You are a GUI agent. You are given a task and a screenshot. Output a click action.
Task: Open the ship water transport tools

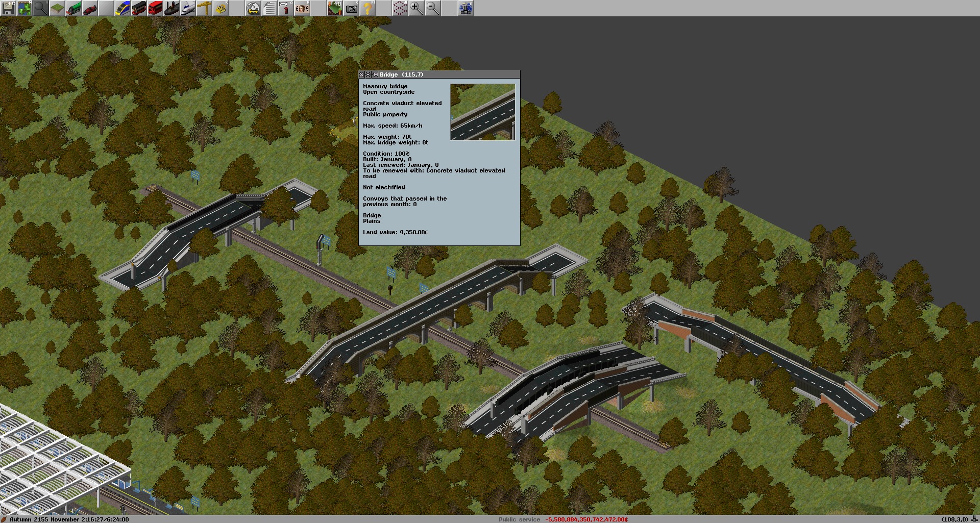pyautogui.click(x=171, y=8)
